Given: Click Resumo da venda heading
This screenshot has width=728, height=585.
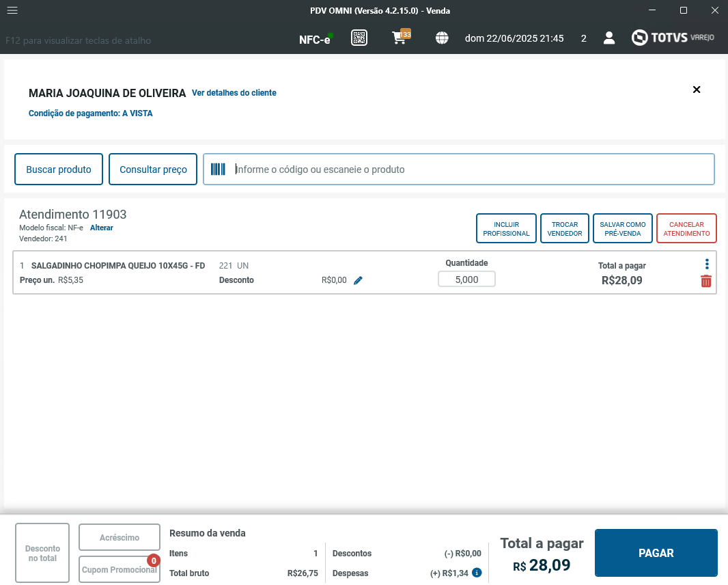Looking at the screenshot, I should coord(207,533).
